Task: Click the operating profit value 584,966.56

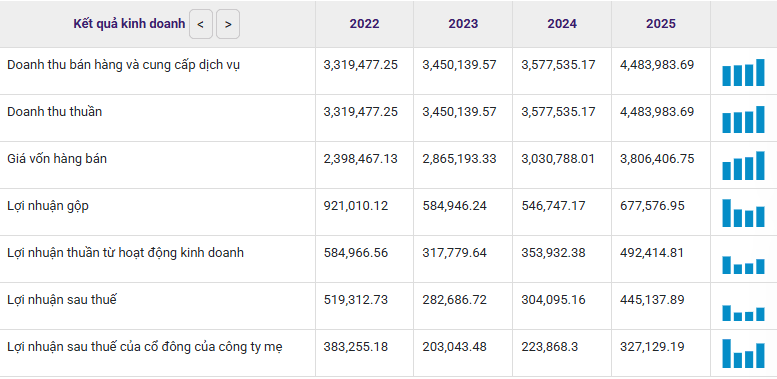Action: point(356,253)
